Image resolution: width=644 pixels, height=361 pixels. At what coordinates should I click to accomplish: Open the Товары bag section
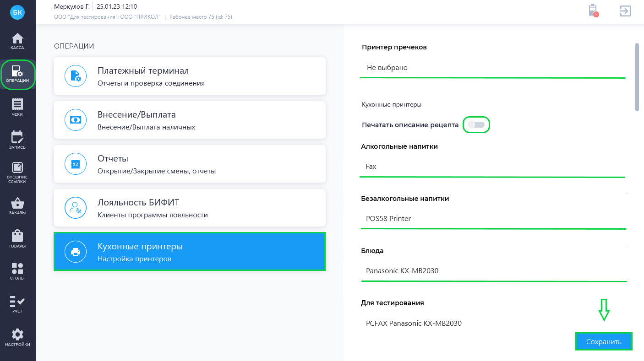[x=17, y=239]
